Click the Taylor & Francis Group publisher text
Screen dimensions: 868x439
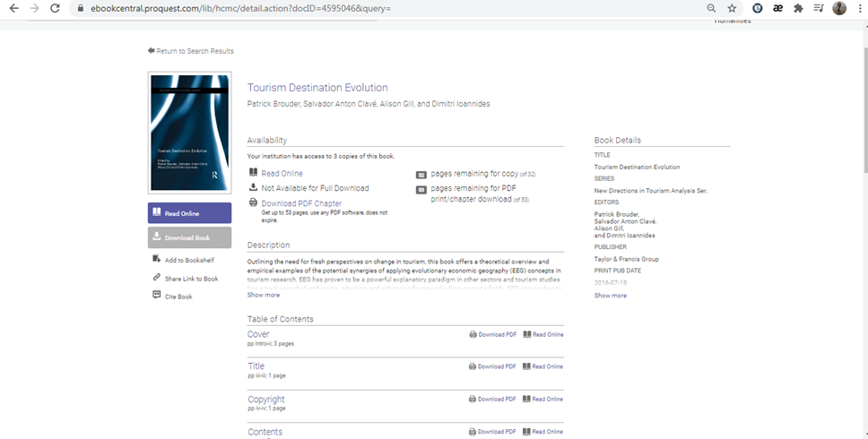point(626,259)
